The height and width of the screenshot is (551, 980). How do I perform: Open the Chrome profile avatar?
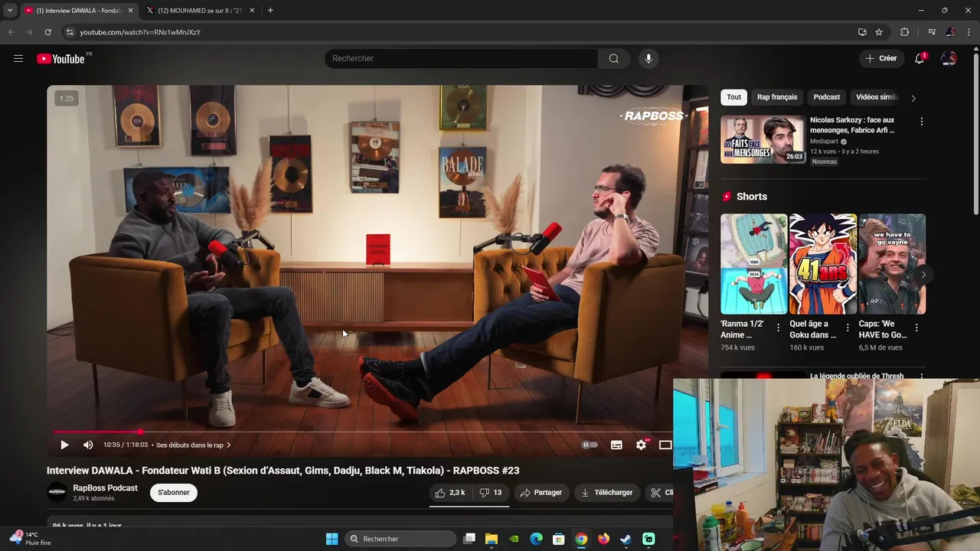click(950, 32)
